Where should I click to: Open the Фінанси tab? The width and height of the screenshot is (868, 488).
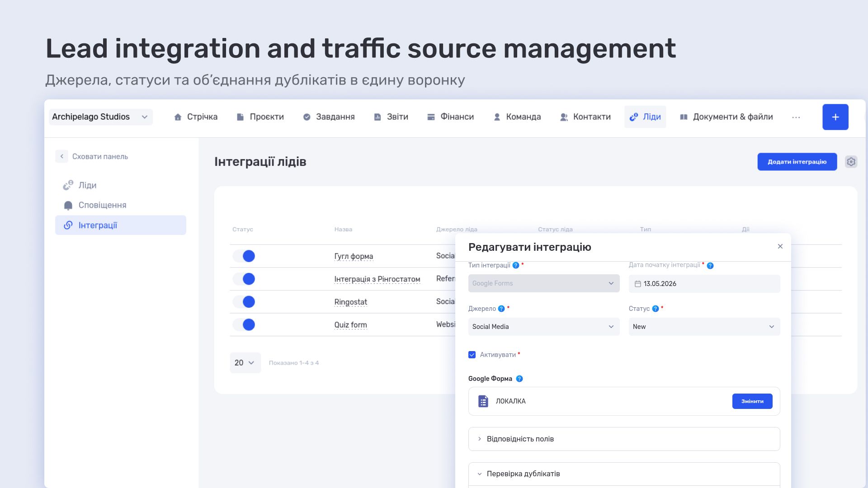click(x=451, y=117)
